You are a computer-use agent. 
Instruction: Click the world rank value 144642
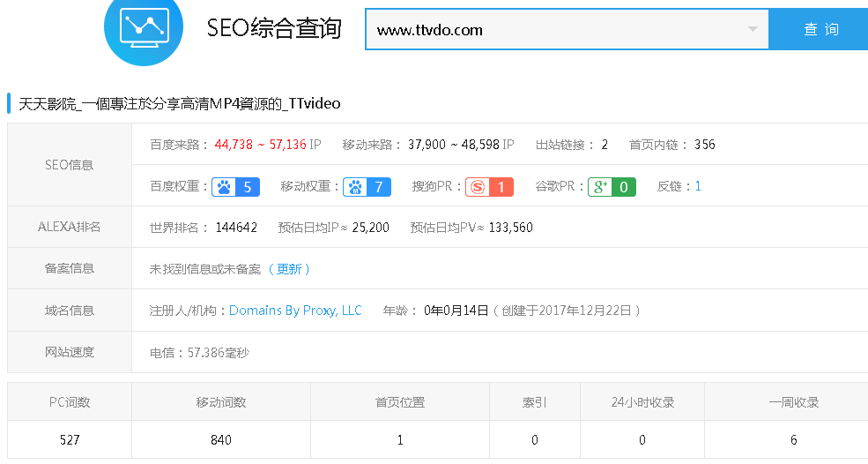coord(236,228)
